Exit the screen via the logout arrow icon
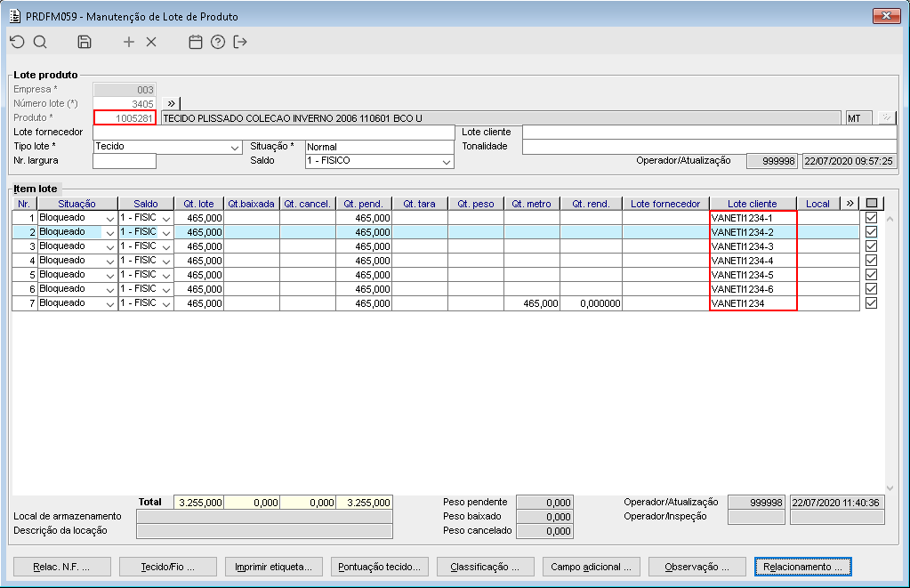Screen dimensions: 910x588 (x=240, y=42)
